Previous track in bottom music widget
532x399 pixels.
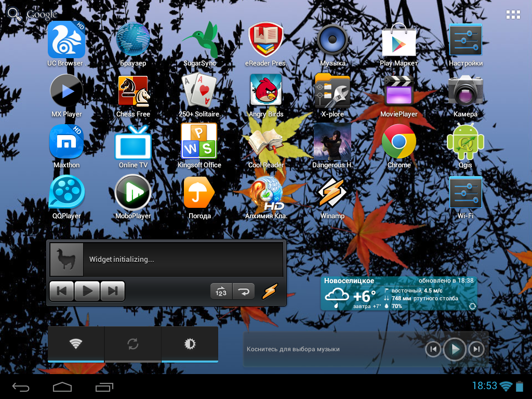click(433, 349)
